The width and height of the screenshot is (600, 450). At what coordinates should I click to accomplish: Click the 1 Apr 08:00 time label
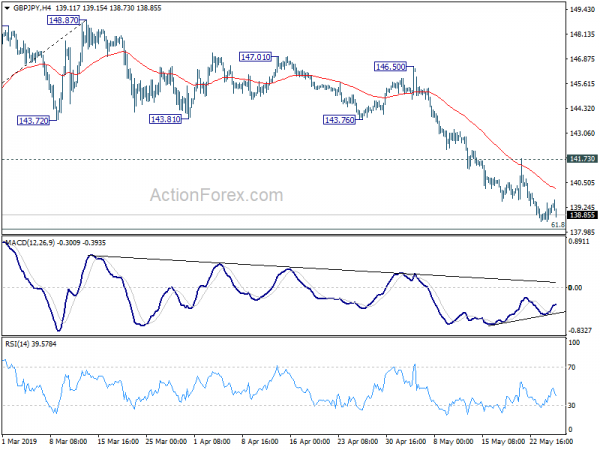tap(212, 441)
